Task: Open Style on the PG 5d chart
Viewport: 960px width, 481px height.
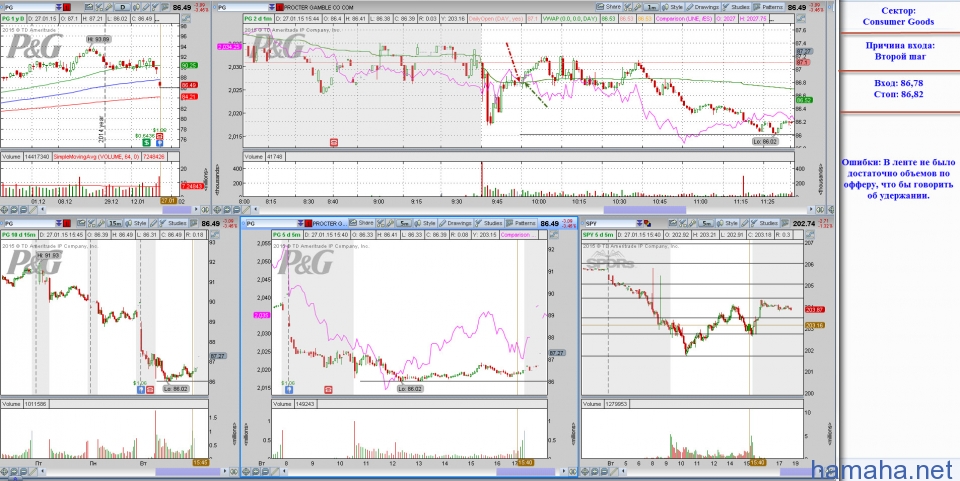Action: click(x=425, y=223)
